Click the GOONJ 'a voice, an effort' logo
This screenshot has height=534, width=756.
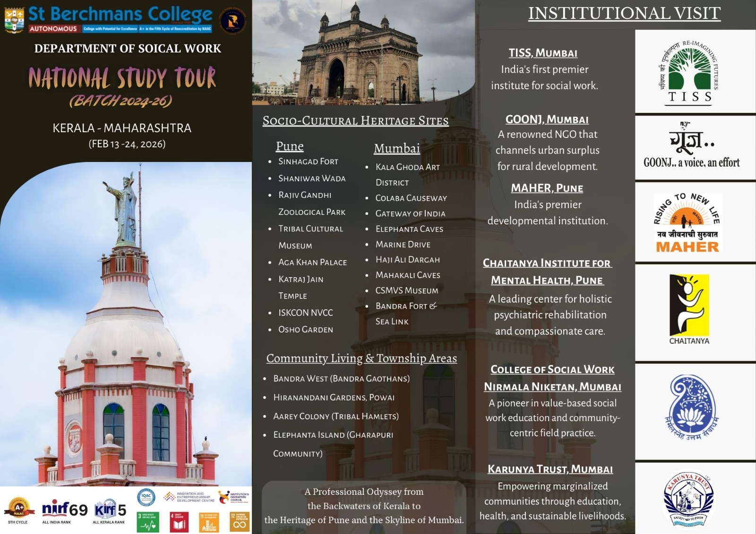(691, 145)
